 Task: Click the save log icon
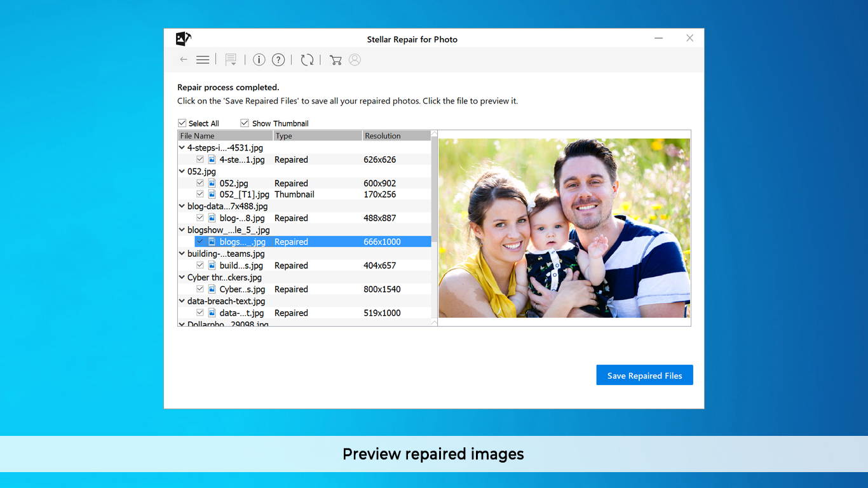[231, 60]
